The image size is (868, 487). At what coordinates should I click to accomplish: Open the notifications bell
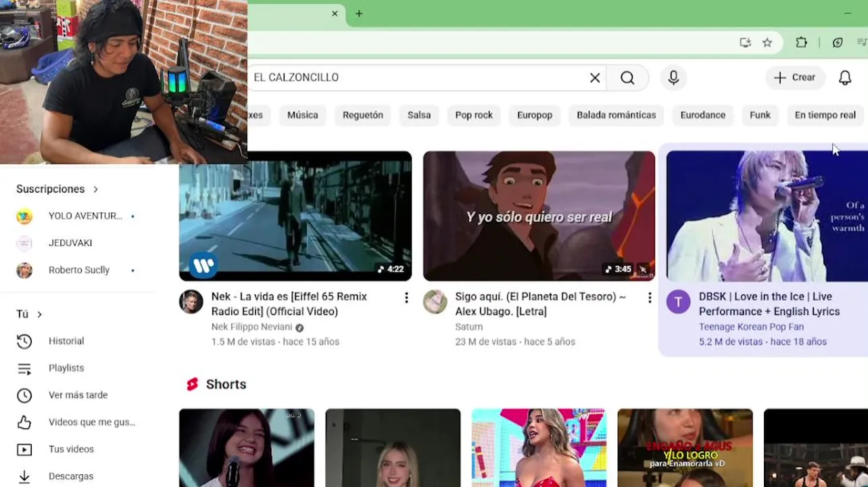[x=845, y=78]
